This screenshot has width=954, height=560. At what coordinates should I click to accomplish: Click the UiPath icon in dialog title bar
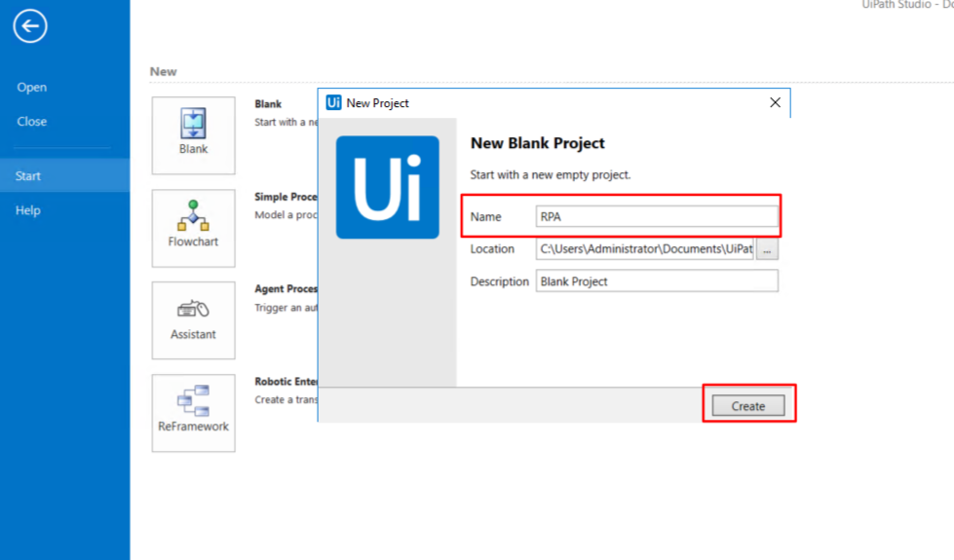click(x=333, y=103)
